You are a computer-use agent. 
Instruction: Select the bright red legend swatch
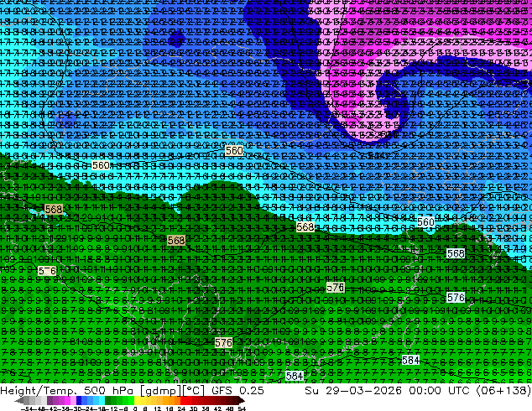(183, 400)
